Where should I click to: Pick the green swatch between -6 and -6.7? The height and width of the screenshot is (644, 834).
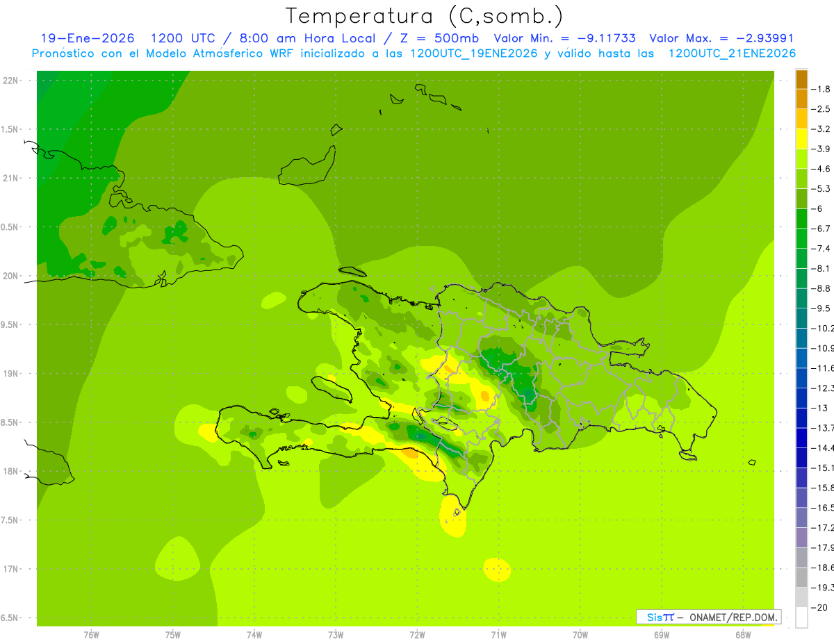[801, 219]
